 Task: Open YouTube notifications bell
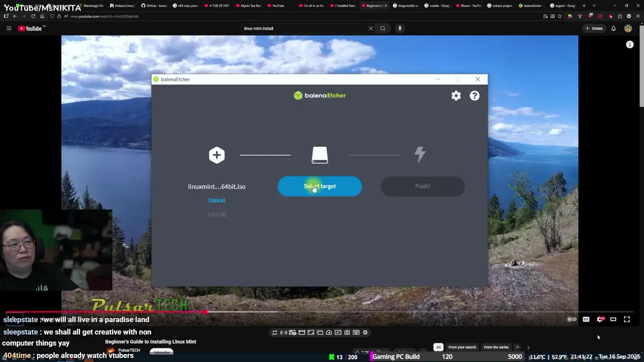pos(613,29)
